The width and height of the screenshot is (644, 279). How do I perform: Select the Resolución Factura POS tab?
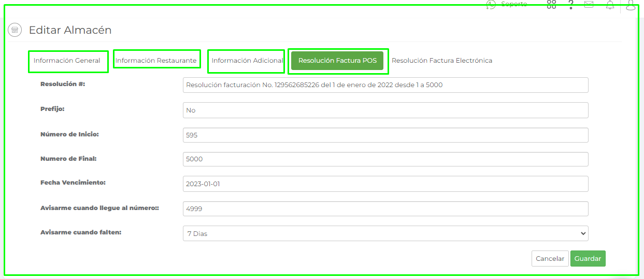(337, 61)
